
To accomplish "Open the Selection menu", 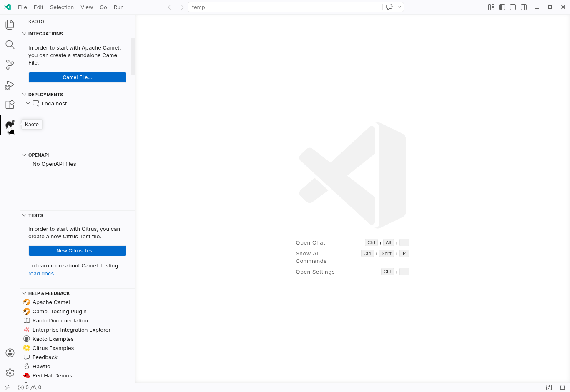I will (x=62, y=7).
